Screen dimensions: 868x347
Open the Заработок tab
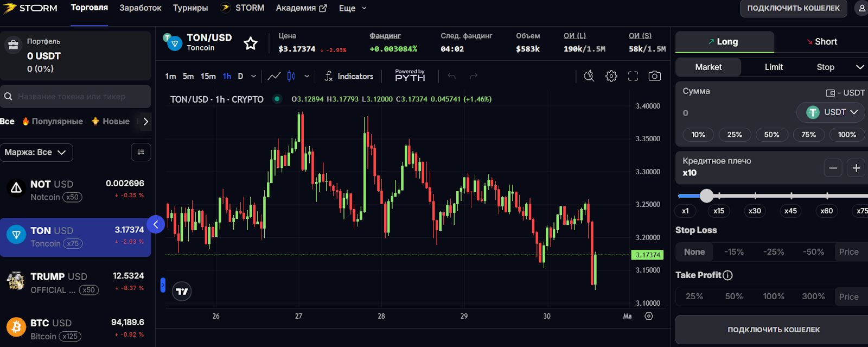point(141,8)
